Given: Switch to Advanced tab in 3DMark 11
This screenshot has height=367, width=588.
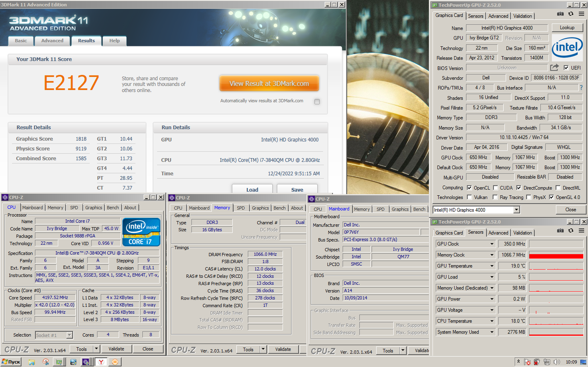Looking at the screenshot, I should tap(52, 40).
